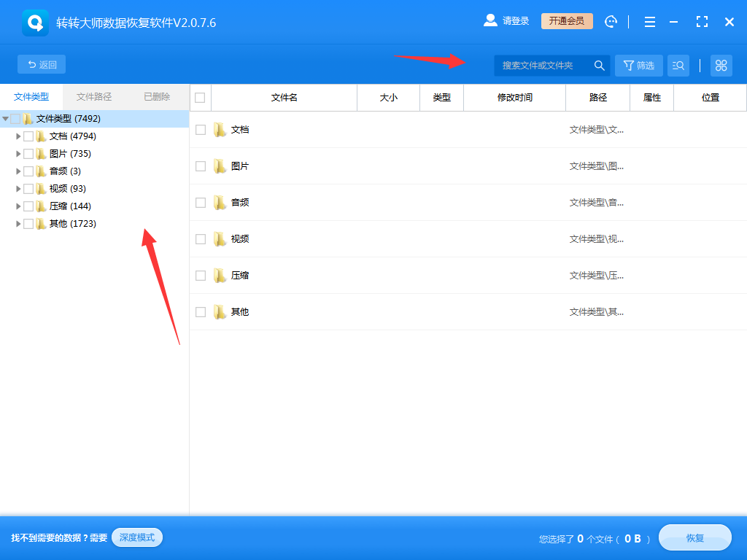Check the 图片 (735) checkbox
The height and width of the screenshot is (560, 747).
(x=29, y=153)
